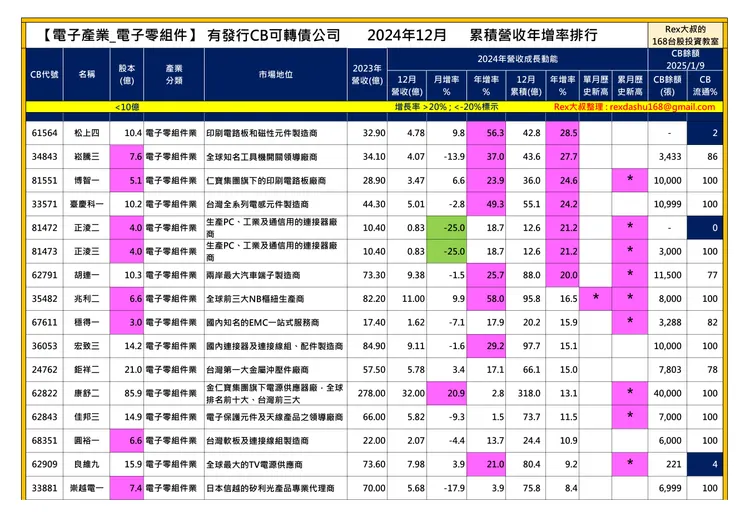Image resolution: width=740 pixels, height=523 pixels.
Task: Click CB code 33881
Action: coord(44,488)
